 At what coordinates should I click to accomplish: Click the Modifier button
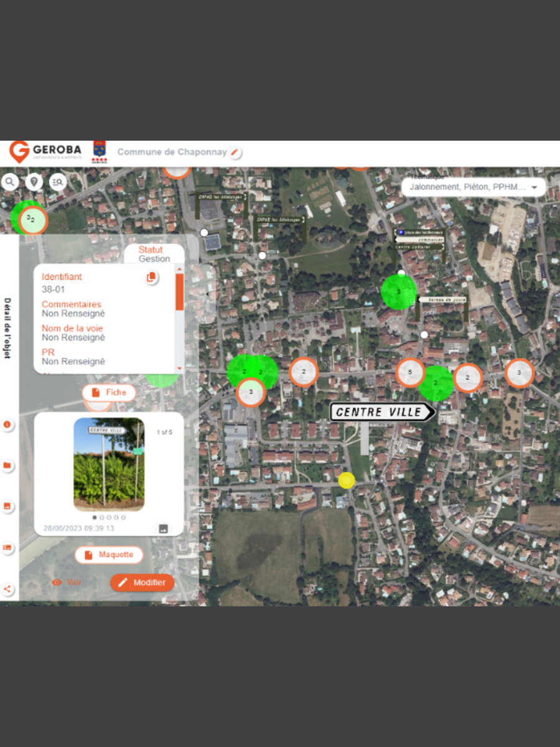[x=142, y=583]
